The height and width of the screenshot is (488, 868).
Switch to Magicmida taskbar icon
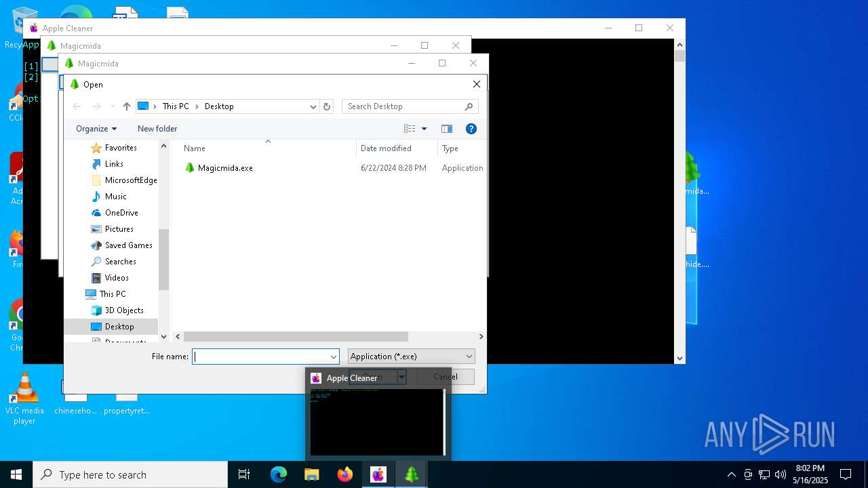point(412,474)
